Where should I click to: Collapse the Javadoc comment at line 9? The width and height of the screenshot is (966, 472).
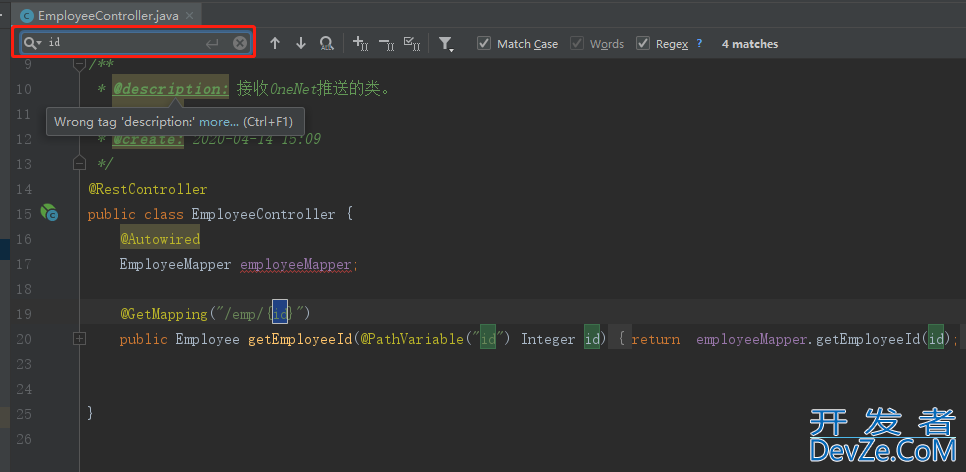coord(79,63)
